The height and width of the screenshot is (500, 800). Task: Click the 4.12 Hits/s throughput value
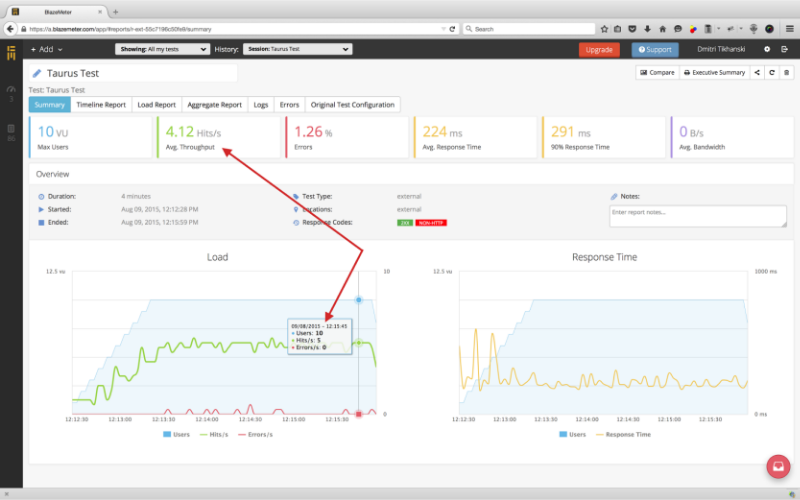pyautogui.click(x=193, y=132)
